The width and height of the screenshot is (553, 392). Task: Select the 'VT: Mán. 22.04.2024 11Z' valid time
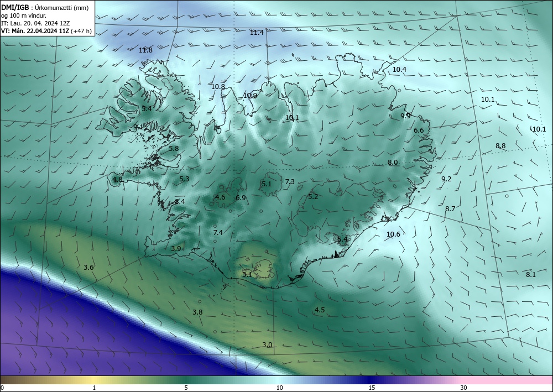35,31
